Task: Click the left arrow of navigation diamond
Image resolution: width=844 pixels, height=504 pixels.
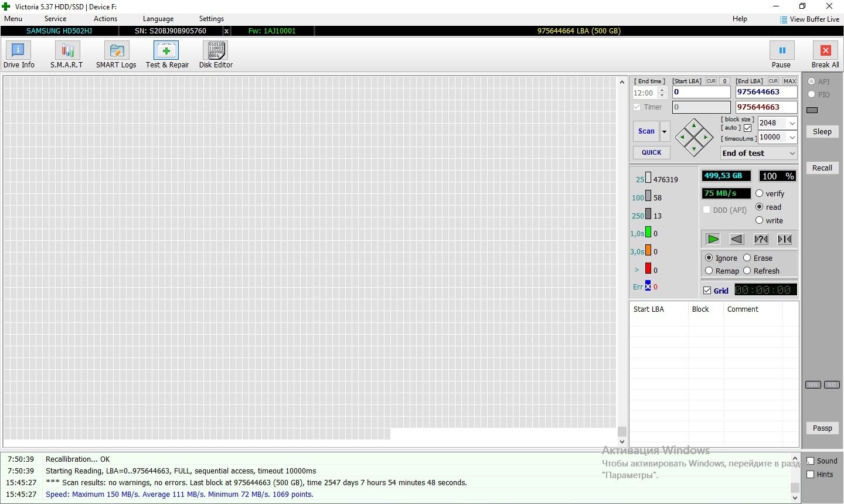Action: [x=682, y=138]
